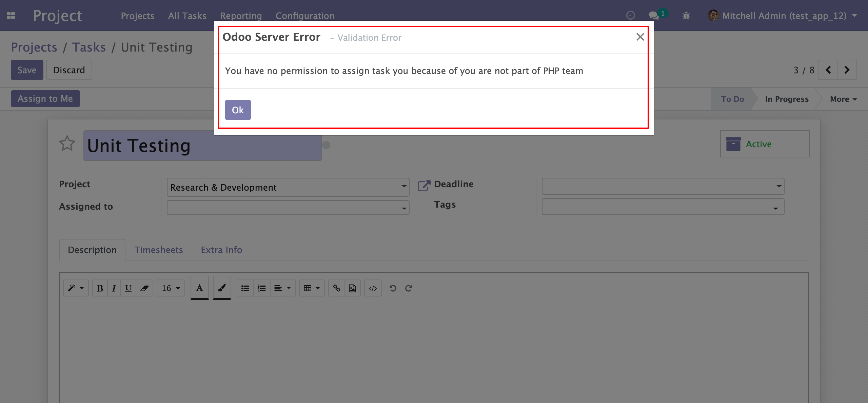Screen dimensions: 868x403
Task: Open the Assigned to dropdown
Action: pos(288,208)
